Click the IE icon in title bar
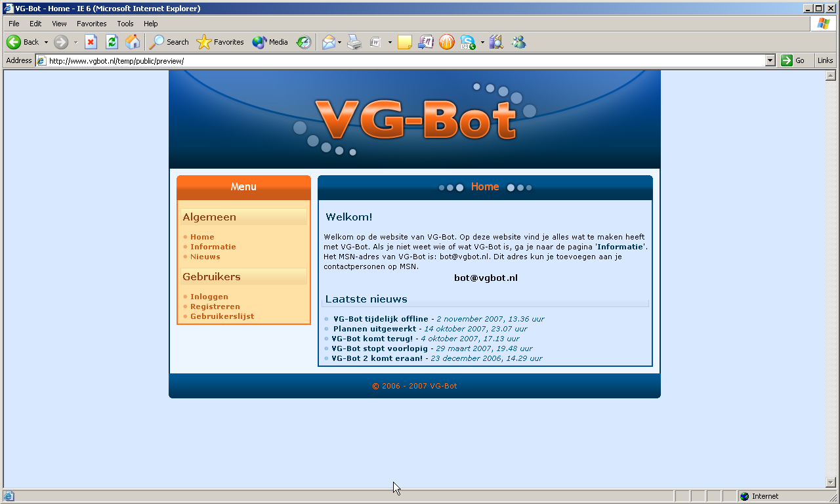The width and height of the screenshot is (840, 504). tap(9, 9)
